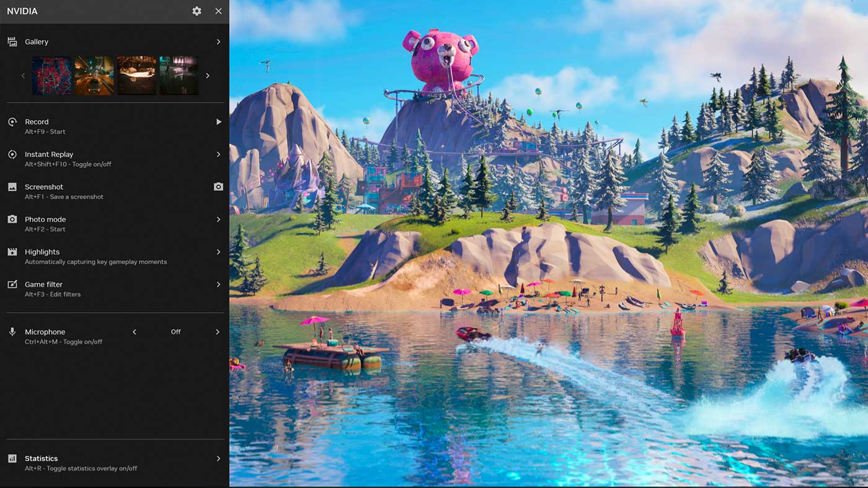Viewport: 868px width, 488px height.
Task: Capture screenshot using the camera button
Action: [218, 187]
